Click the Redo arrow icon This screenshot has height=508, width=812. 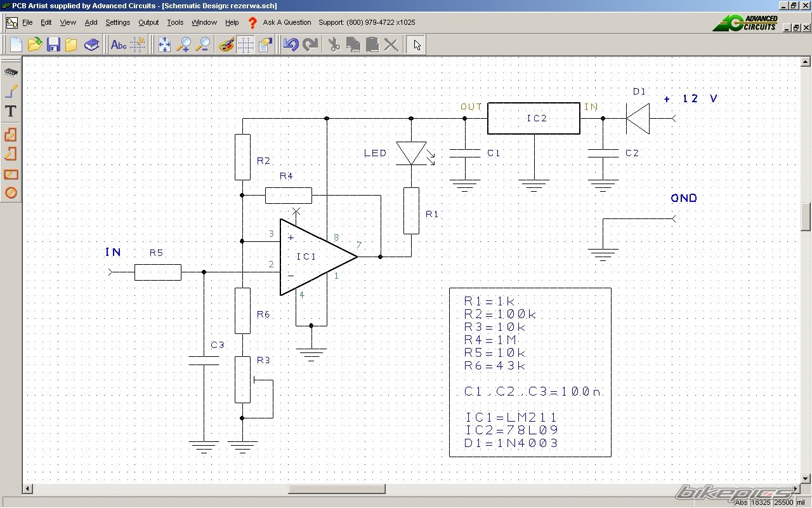[310, 44]
